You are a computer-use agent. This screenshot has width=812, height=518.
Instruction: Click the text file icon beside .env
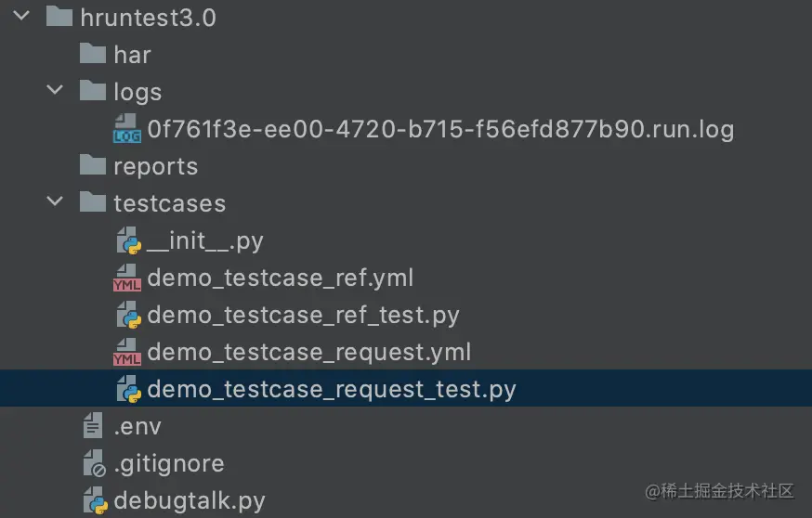click(x=93, y=426)
